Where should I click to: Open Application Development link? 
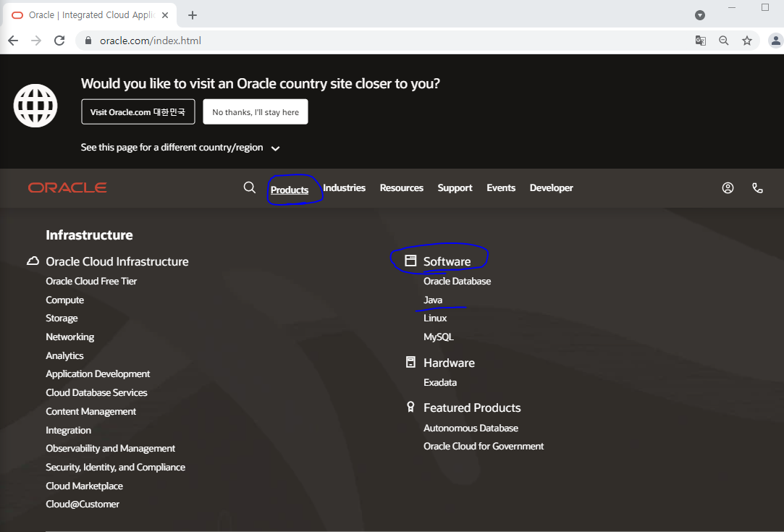click(x=98, y=374)
